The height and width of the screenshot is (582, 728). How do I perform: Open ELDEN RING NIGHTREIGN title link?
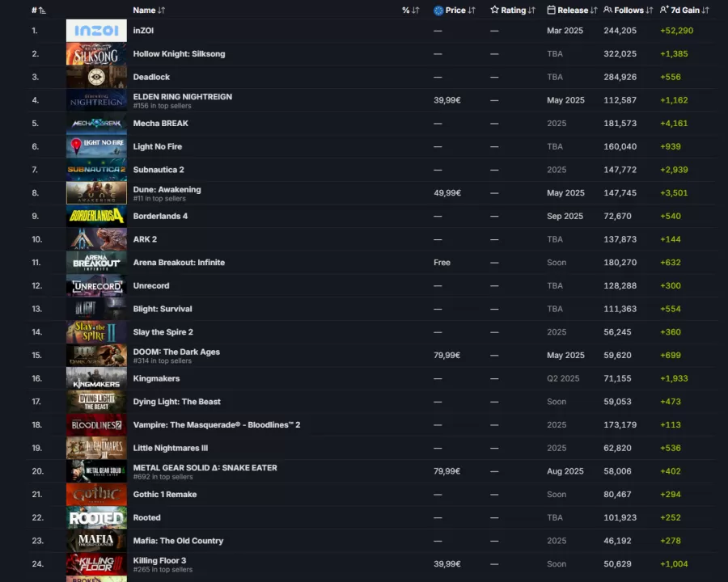pyautogui.click(x=183, y=96)
